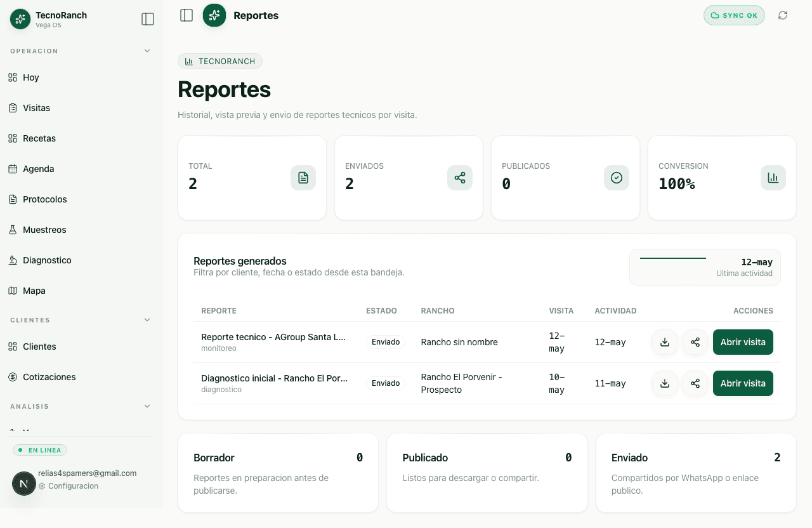Collapse the OPERACION section
The width and height of the screenshot is (812, 528).
pyautogui.click(x=147, y=51)
